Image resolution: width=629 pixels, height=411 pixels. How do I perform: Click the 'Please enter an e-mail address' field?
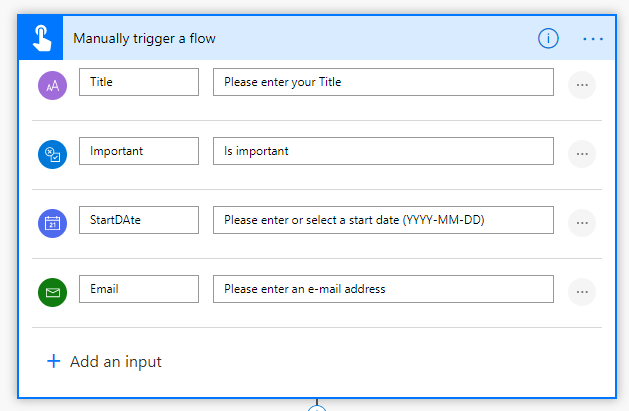[383, 289]
